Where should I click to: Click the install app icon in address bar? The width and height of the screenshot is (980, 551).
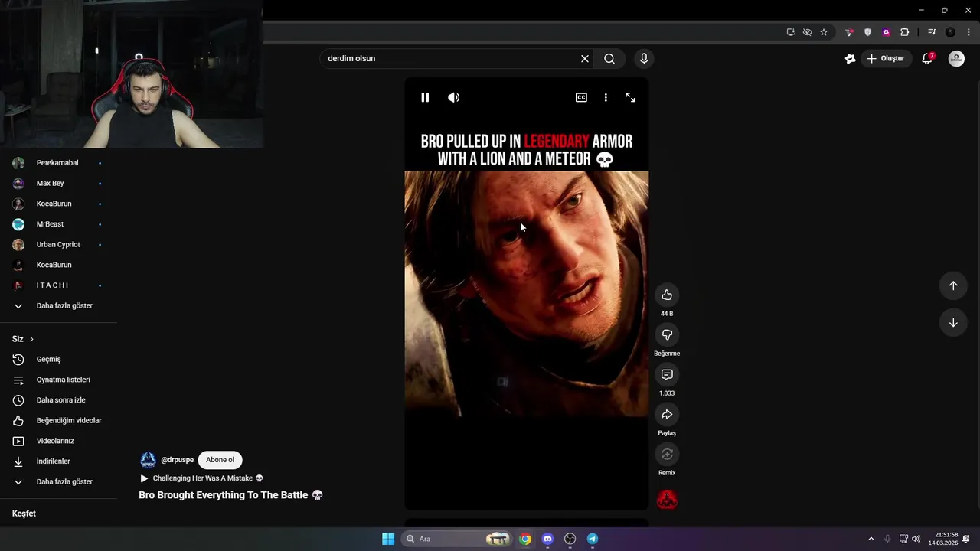[x=791, y=32]
